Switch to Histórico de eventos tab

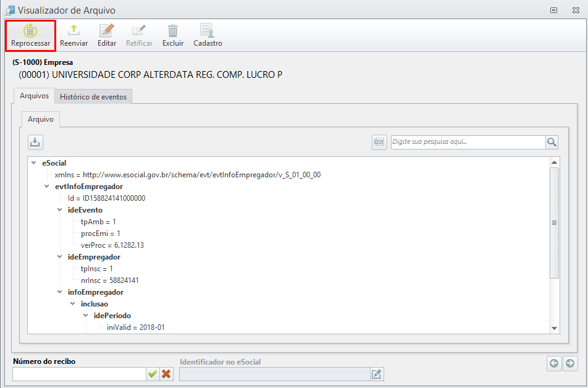coord(93,97)
